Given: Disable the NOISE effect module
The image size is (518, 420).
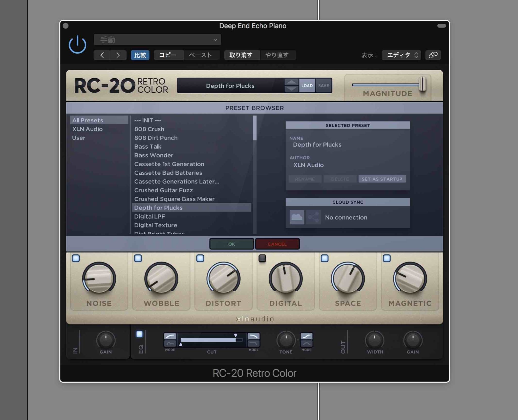Looking at the screenshot, I should click(x=76, y=258).
